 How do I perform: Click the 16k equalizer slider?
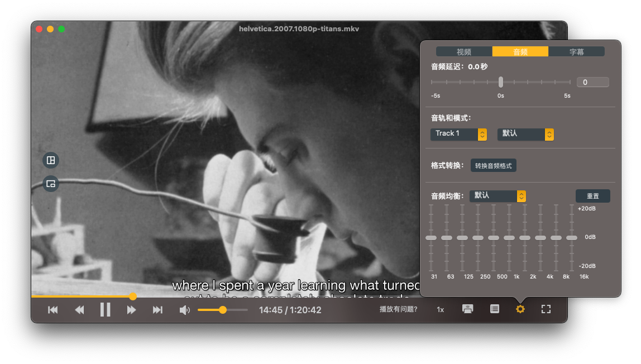tap(572, 238)
